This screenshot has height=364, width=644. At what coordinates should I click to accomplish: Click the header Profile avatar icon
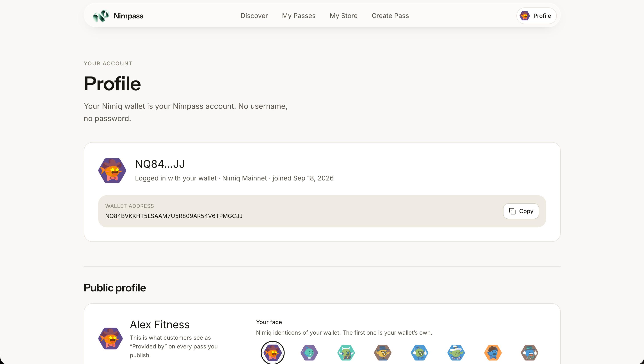tap(525, 16)
